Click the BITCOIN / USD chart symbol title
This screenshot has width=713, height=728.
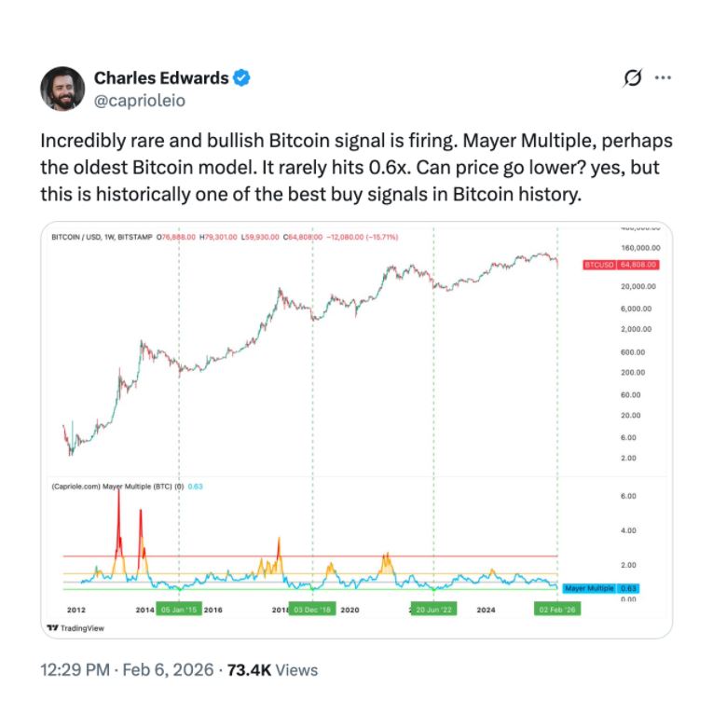pyautogui.click(x=102, y=238)
